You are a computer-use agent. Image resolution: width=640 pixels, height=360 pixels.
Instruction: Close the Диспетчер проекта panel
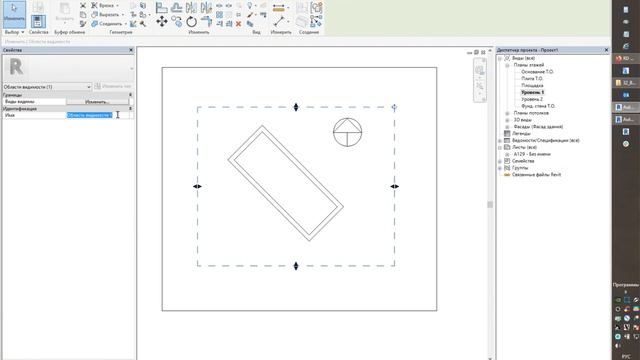[x=606, y=50]
